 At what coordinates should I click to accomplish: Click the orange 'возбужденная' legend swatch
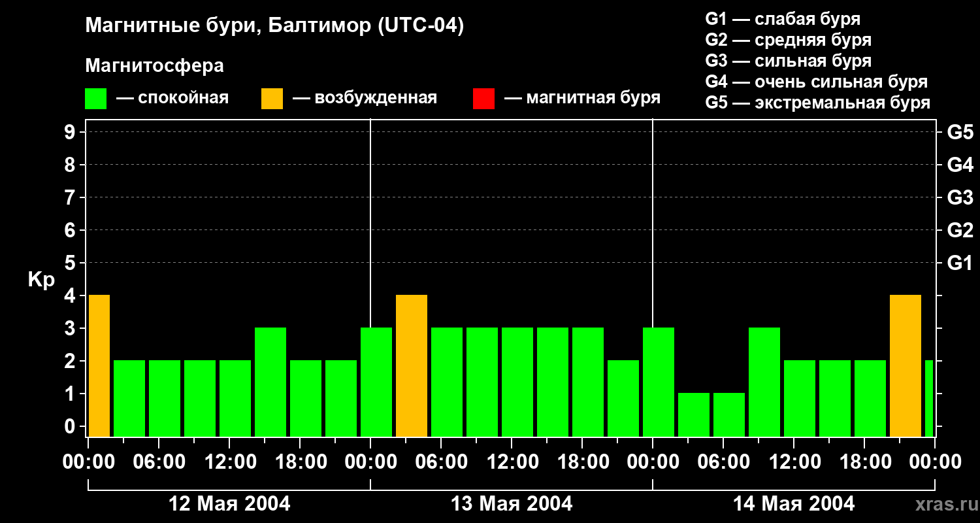click(272, 99)
